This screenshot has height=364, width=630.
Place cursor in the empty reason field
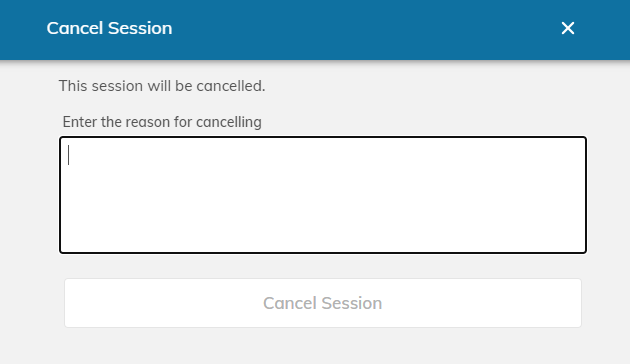323,195
